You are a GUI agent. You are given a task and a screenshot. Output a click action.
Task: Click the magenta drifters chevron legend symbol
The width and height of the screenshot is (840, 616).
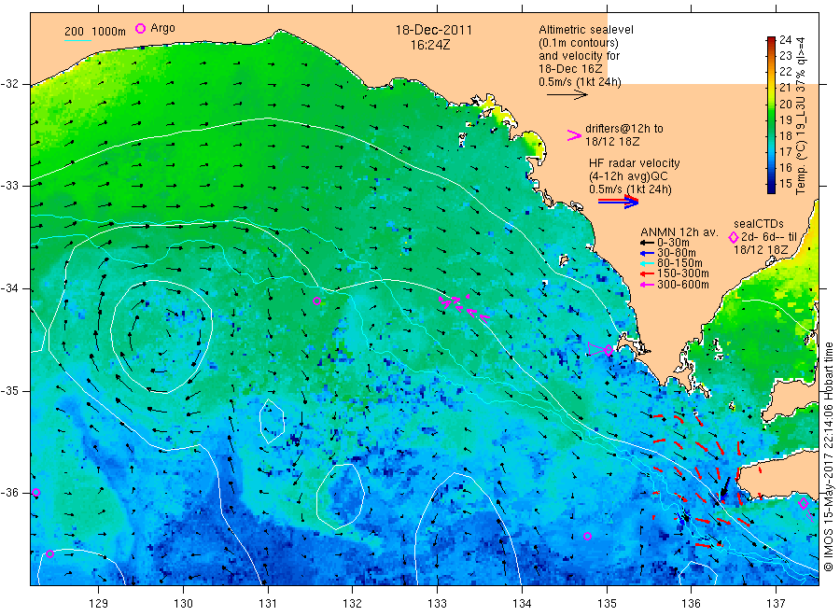[x=574, y=135]
